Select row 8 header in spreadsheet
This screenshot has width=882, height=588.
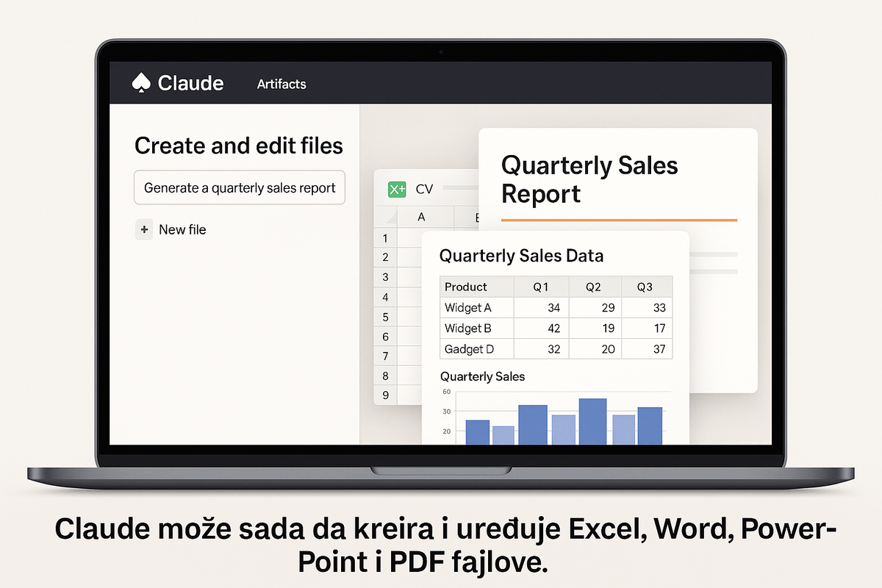tap(385, 376)
